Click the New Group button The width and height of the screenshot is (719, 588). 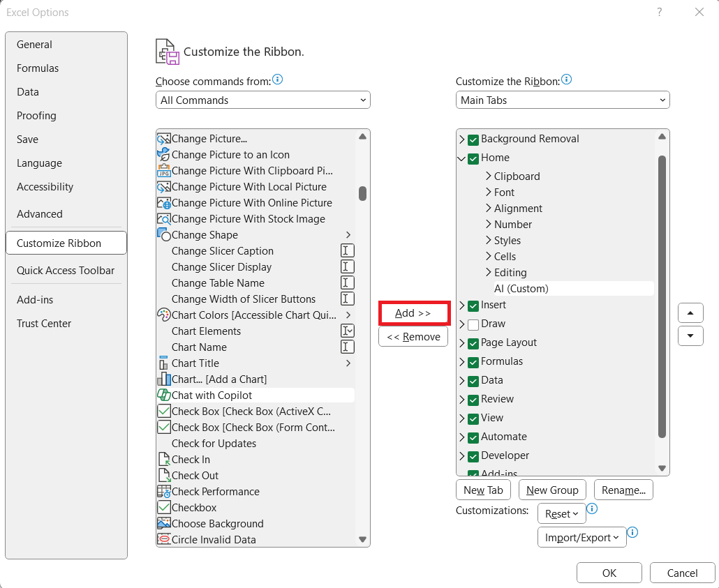pyautogui.click(x=552, y=490)
